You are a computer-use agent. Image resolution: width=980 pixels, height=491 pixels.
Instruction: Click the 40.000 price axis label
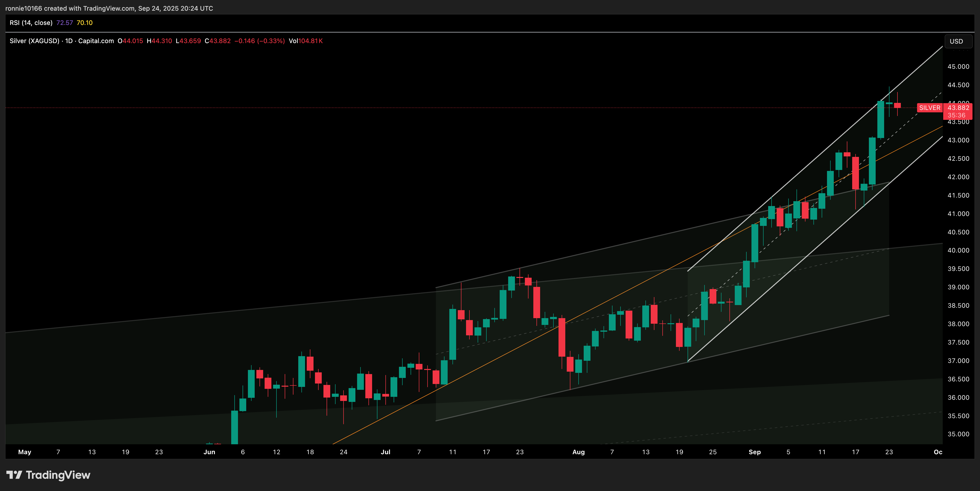(958, 250)
